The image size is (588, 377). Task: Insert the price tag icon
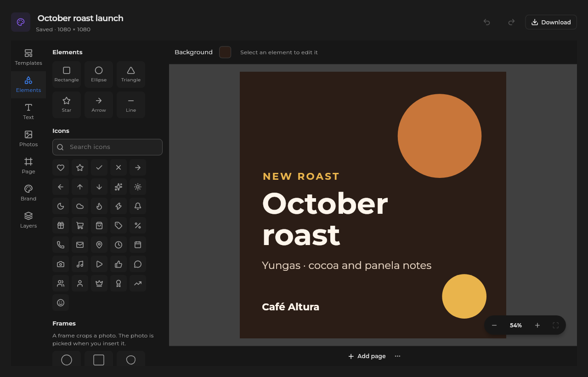(119, 225)
